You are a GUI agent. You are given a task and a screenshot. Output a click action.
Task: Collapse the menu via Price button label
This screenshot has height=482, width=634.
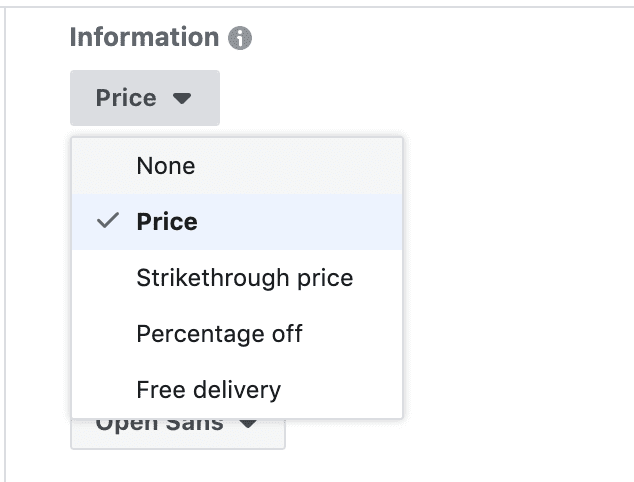[126, 98]
